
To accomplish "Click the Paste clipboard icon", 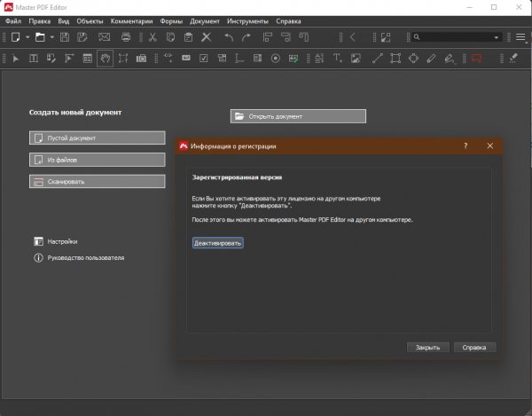I will [188, 37].
